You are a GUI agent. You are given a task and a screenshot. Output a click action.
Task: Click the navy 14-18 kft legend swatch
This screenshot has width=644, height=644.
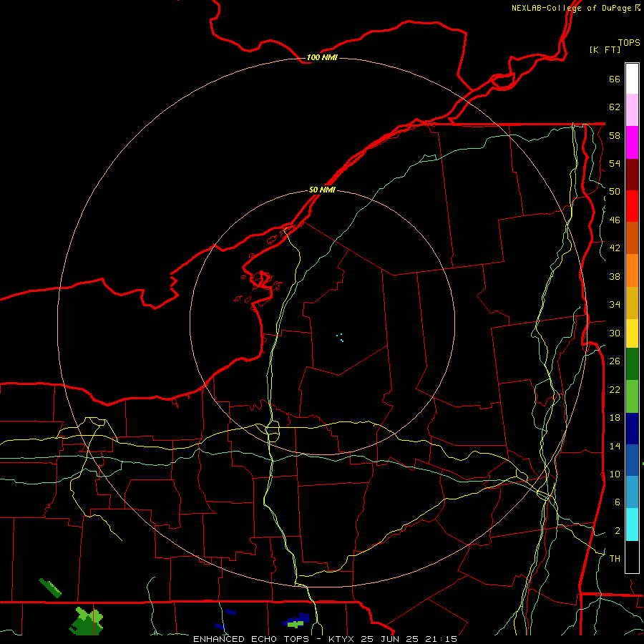(632, 429)
